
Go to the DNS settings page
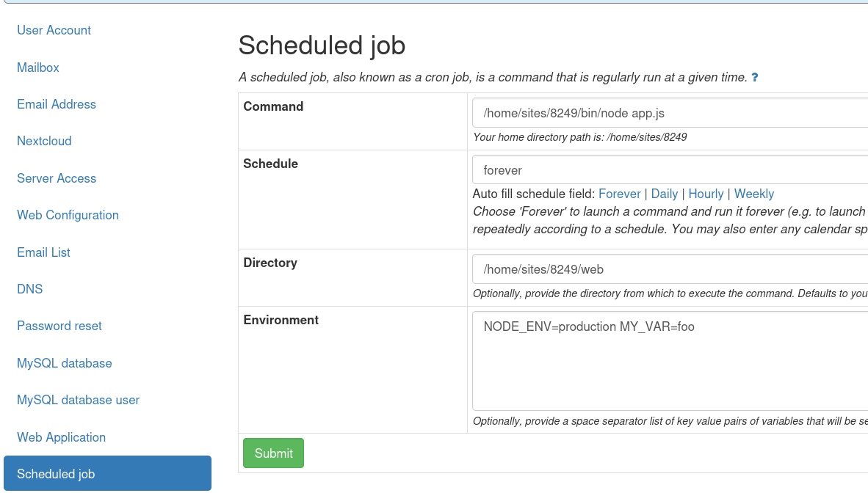30,289
